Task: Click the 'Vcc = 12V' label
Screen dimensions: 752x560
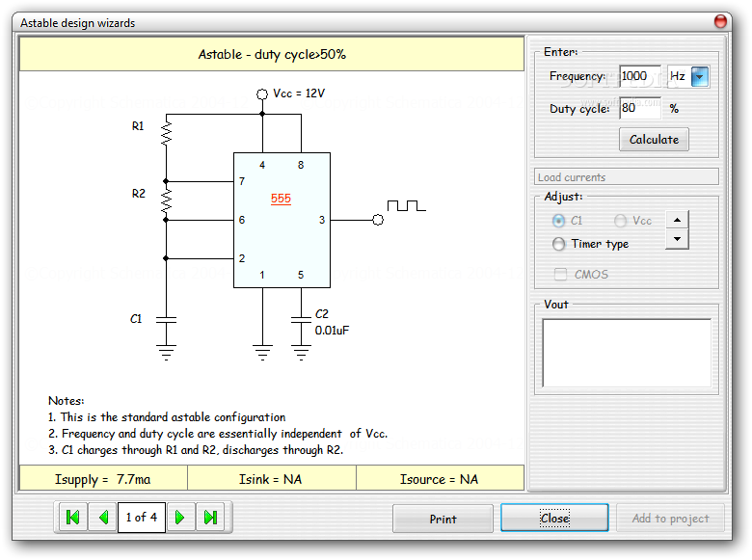Action: (x=299, y=93)
